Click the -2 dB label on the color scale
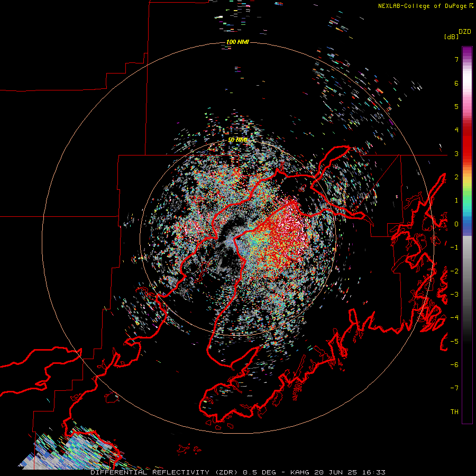The height and width of the screenshot is (476, 476). click(x=454, y=271)
